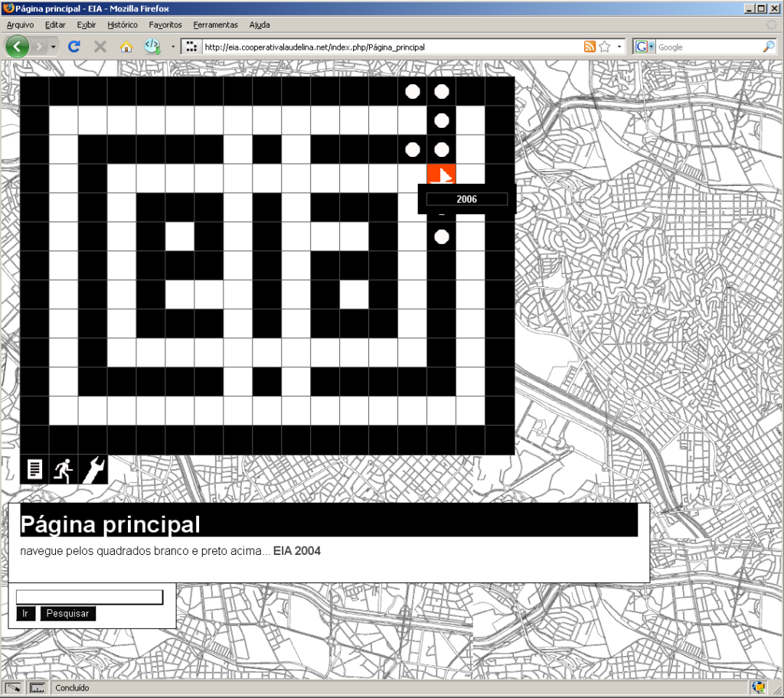
Task: Open the Google search engine selector
Action: 644,47
